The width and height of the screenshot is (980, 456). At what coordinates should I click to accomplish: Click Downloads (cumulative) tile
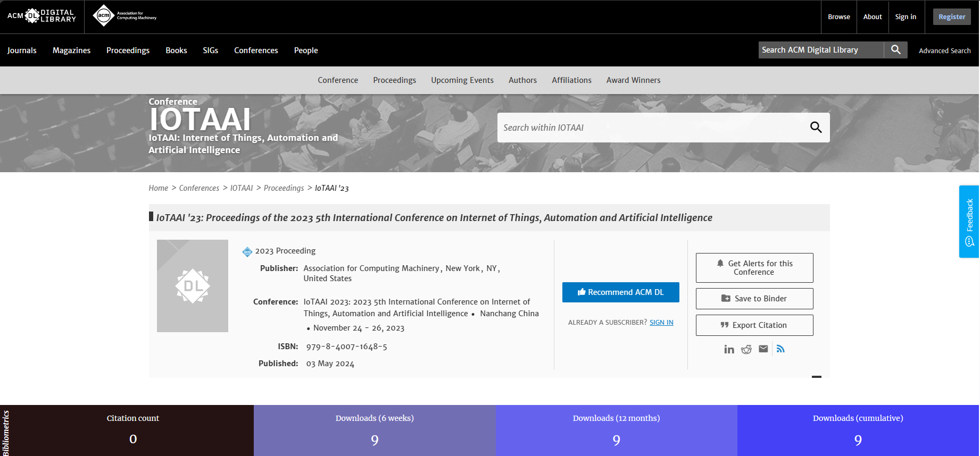[858, 430]
